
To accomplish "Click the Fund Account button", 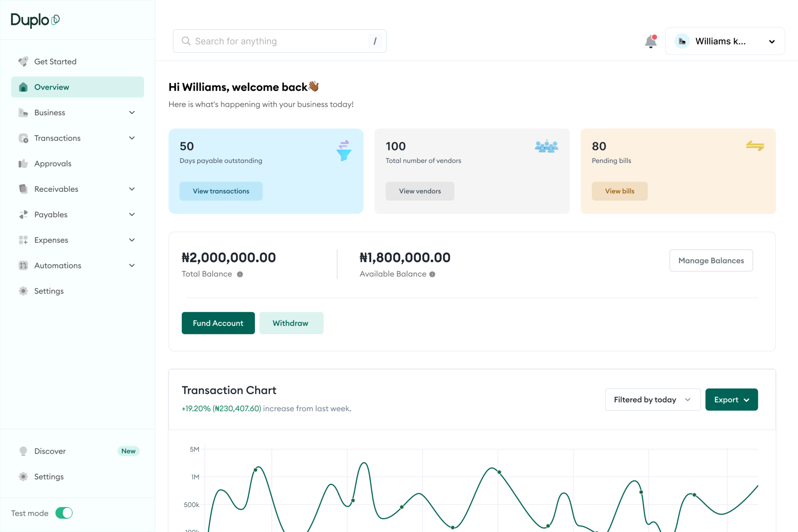I will click(218, 323).
